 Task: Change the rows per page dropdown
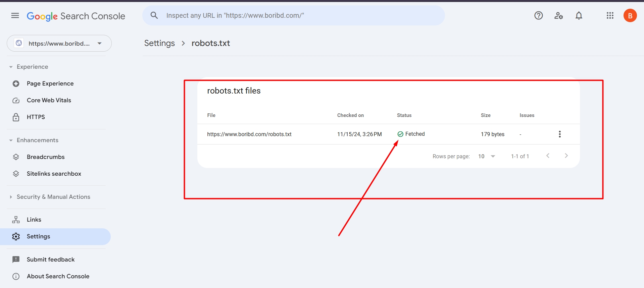coord(487,156)
